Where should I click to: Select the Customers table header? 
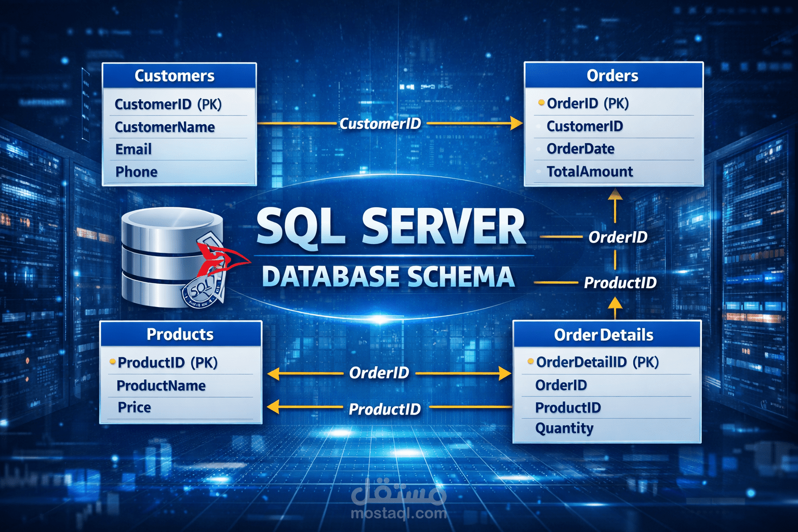pyautogui.click(x=179, y=76)
